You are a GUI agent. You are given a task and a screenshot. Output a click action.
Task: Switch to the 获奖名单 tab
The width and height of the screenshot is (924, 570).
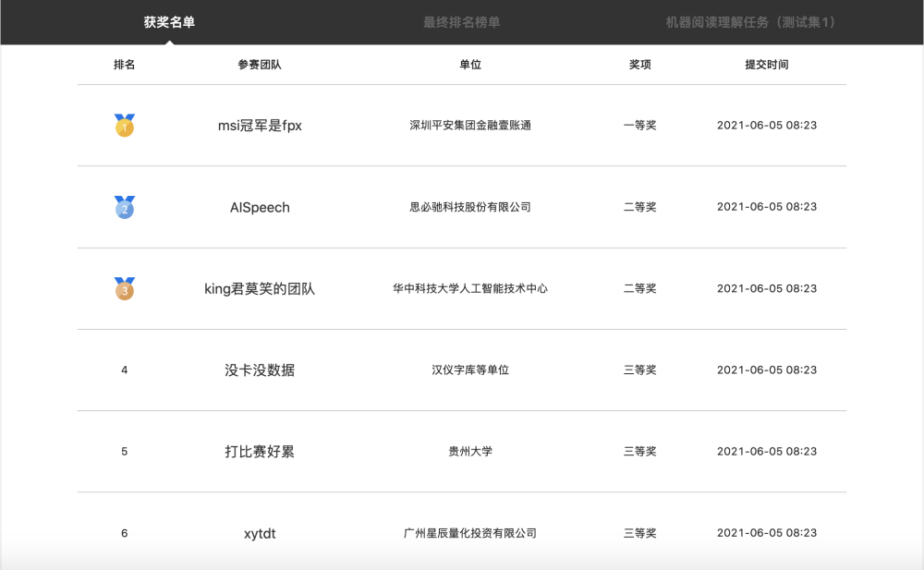point(169,22)
